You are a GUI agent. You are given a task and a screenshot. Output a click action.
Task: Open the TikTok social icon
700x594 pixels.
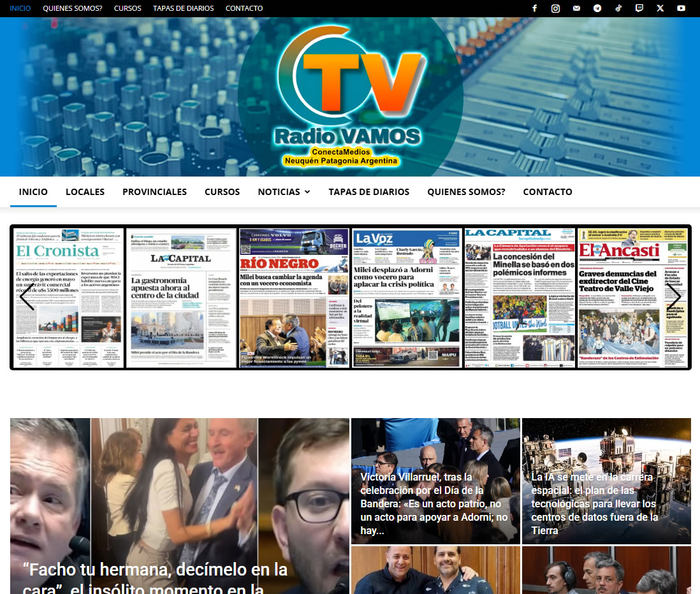618,8
